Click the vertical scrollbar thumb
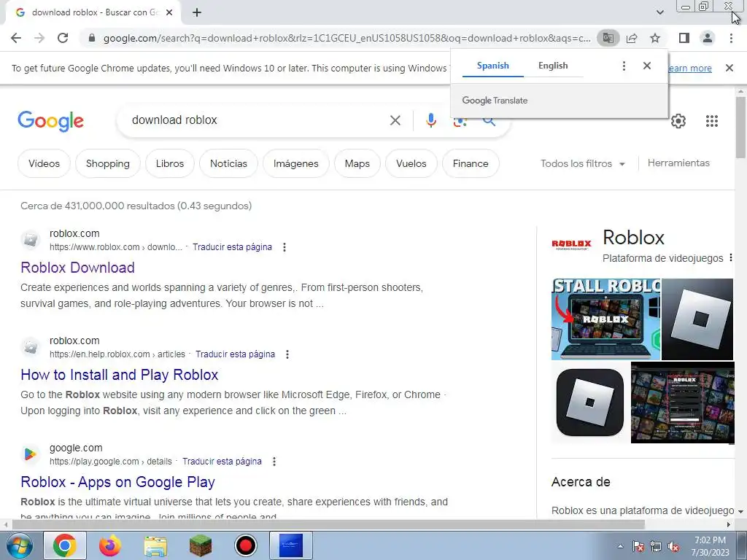 pyautogui.click(x=741, y=127)
